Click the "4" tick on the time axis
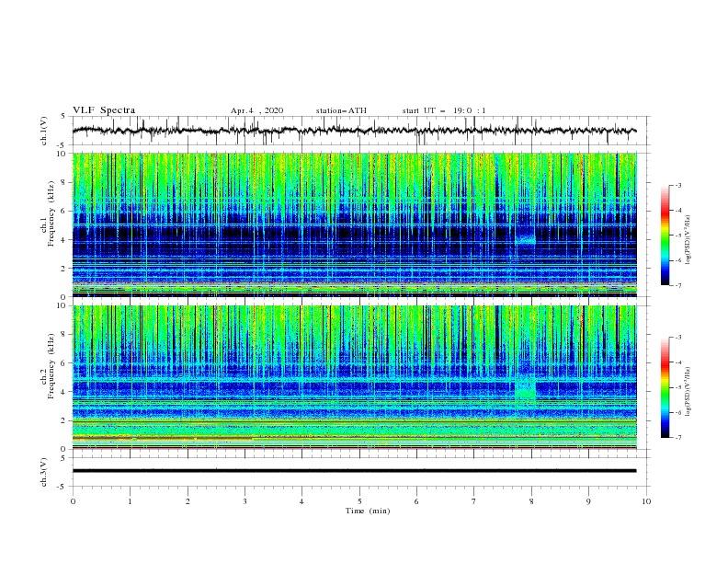728x563 pixels. point(301,501)
